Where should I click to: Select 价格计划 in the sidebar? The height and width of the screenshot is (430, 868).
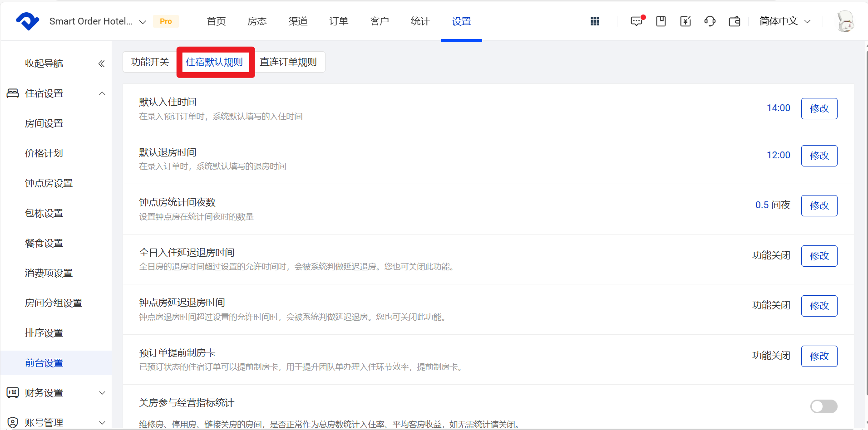44,153
